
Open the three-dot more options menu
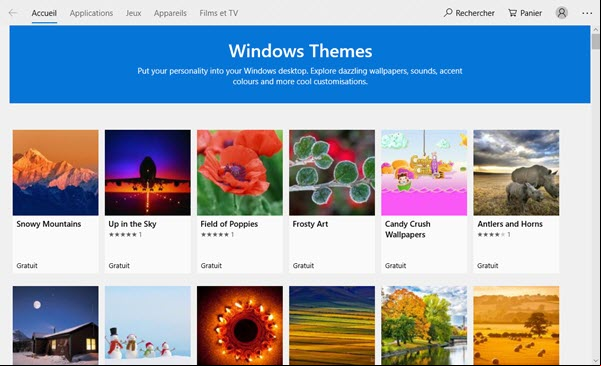(587, 13)
